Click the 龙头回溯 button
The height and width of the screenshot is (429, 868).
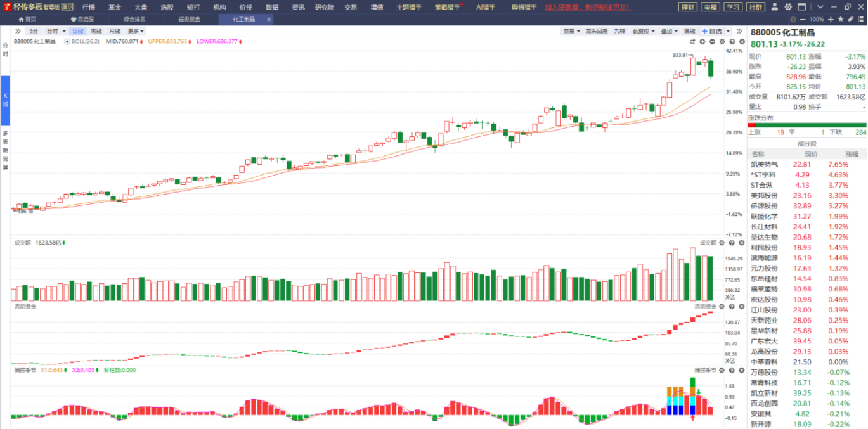coord(596,31)
